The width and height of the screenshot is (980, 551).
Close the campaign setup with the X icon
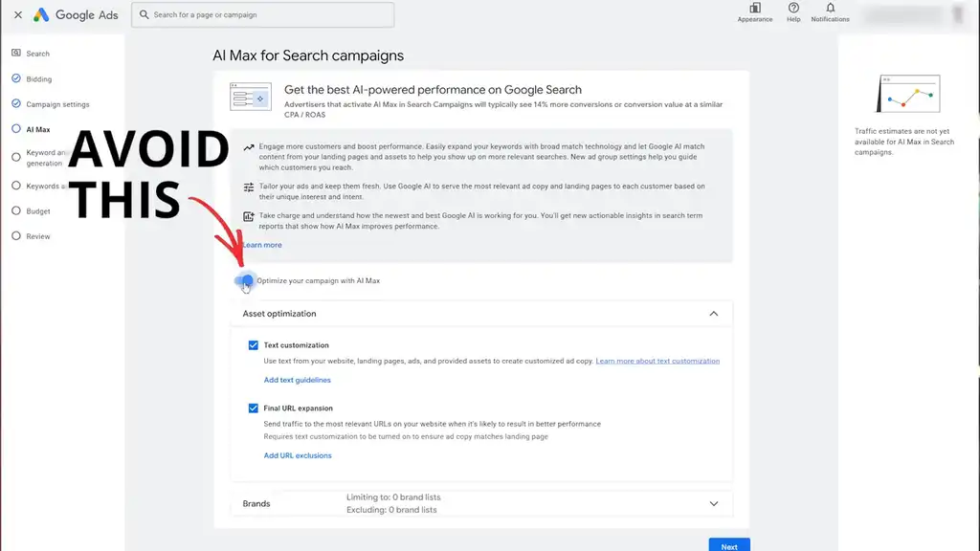18,14
